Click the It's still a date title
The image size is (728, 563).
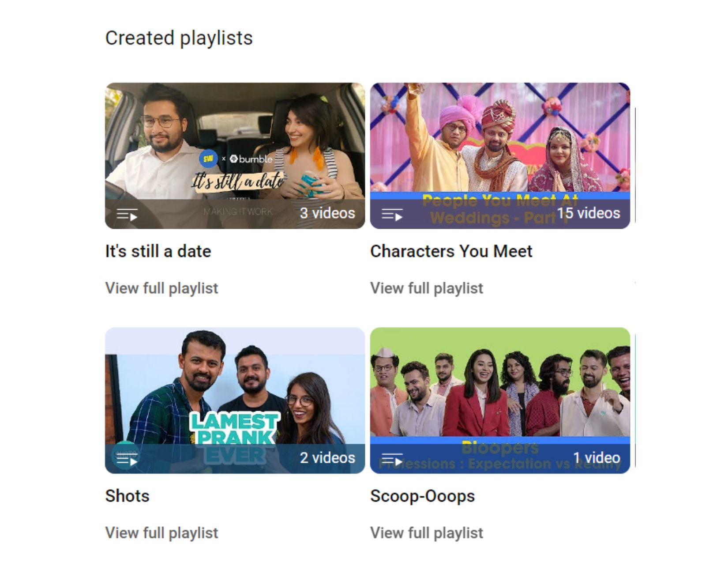pyautogui.click(x=158, y=251)
